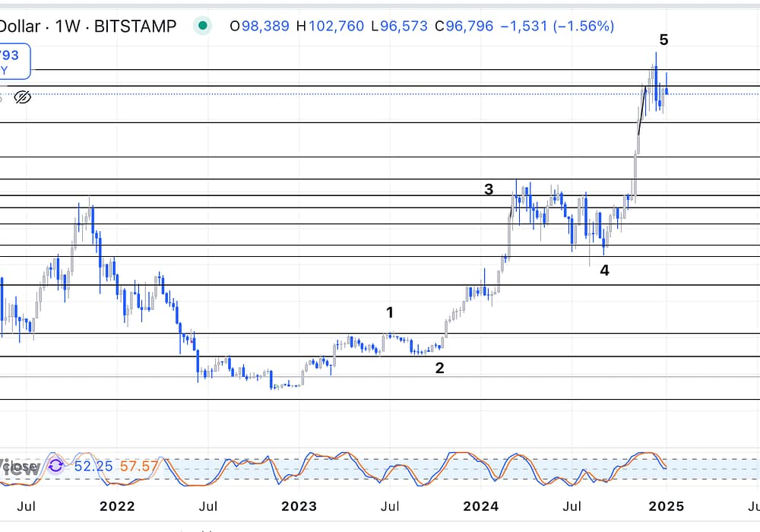This screenshot has width=760, height=532.
Task: Open the symbol title showing 1W BITSTAMP
Action: 87,27
